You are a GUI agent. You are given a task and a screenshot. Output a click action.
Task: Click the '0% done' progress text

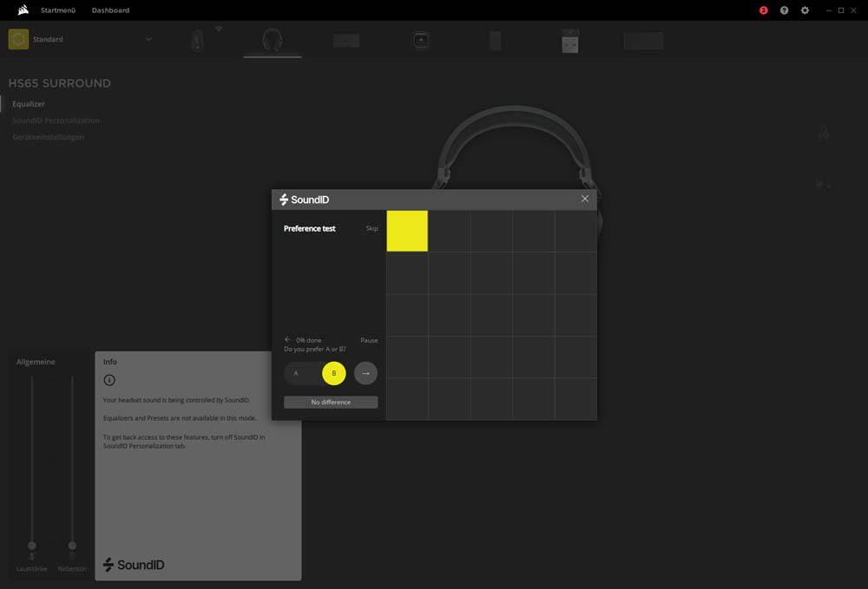309,340
